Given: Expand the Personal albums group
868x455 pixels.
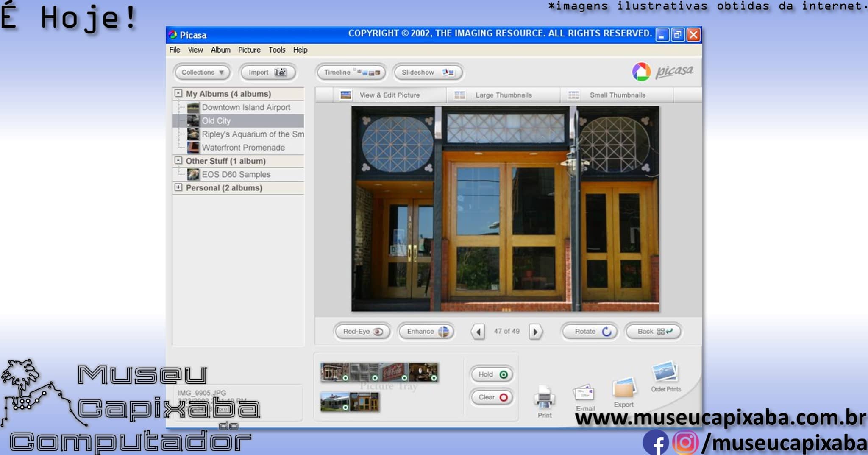Looking at the screenshot, I should tap(178, 187).
